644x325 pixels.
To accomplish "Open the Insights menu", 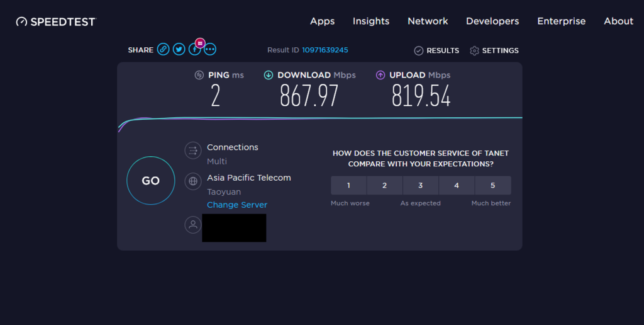I will pyautogui.click(x=371, y=21).
